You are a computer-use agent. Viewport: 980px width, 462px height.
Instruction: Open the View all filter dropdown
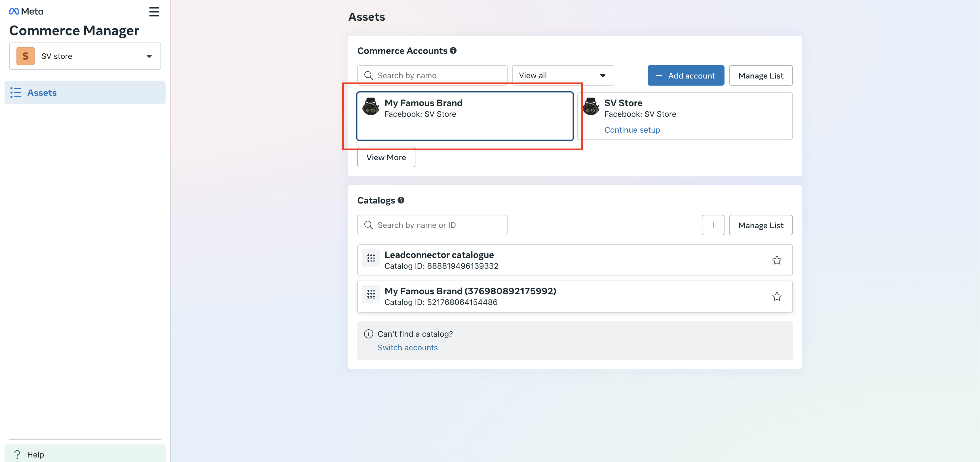562,76
